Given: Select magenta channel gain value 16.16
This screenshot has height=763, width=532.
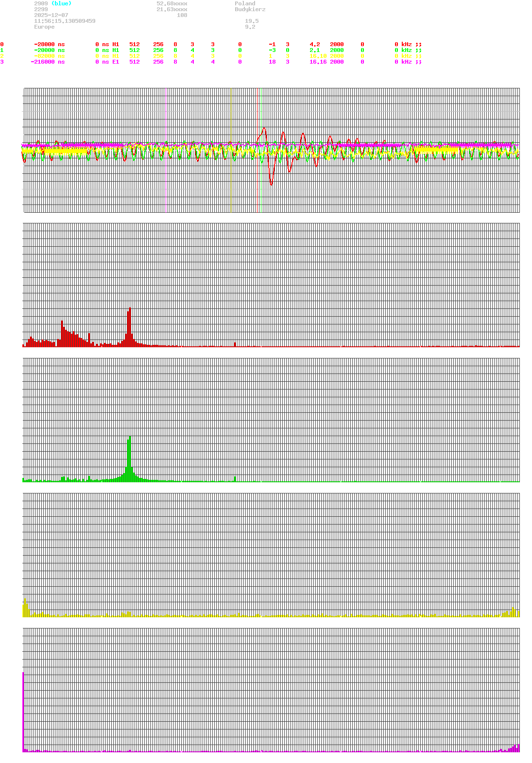Looking at the screenshot, I should tap(318, 62).
